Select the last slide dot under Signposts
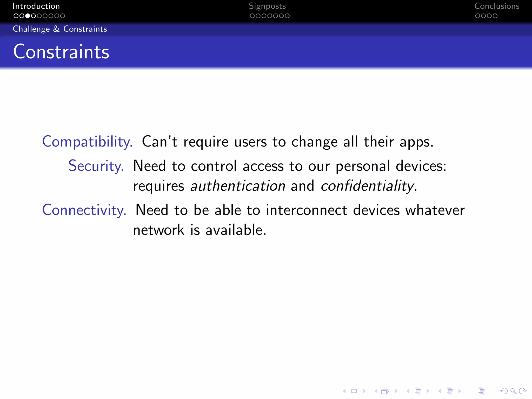 pyautogui.click(x=287, y=16)
